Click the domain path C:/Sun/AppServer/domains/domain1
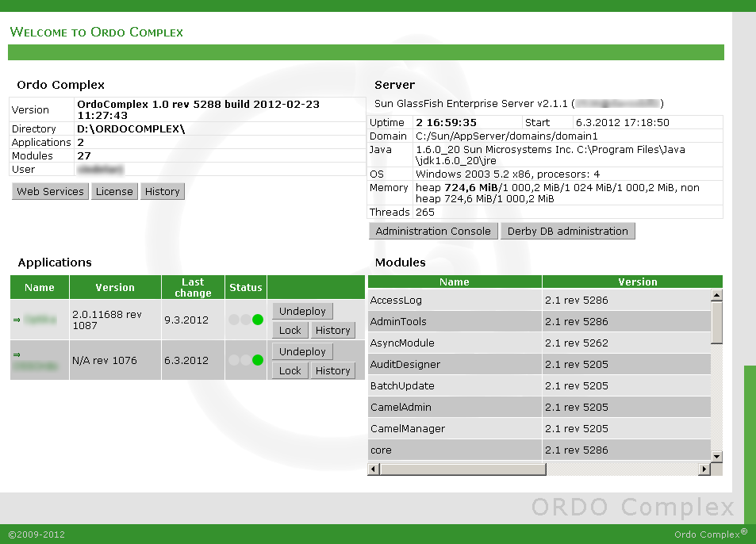 tap(507, 136)
